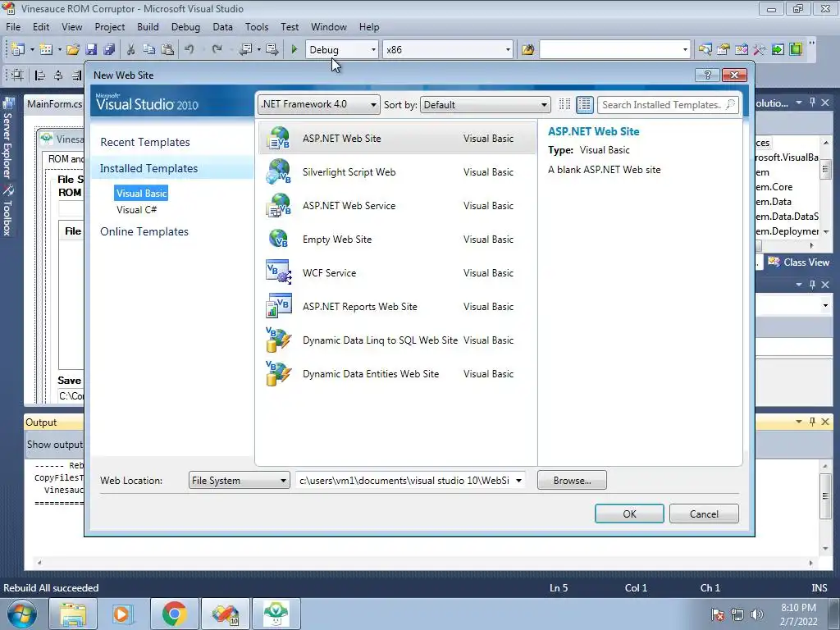Click the Redo arrow icon
The image size is (840, 630).
[217, 50]
